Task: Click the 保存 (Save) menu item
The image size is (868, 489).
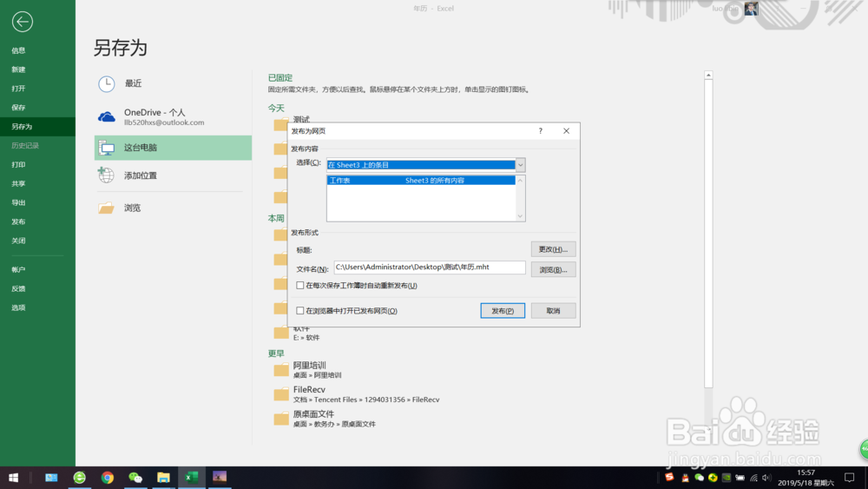Action: 19,108
